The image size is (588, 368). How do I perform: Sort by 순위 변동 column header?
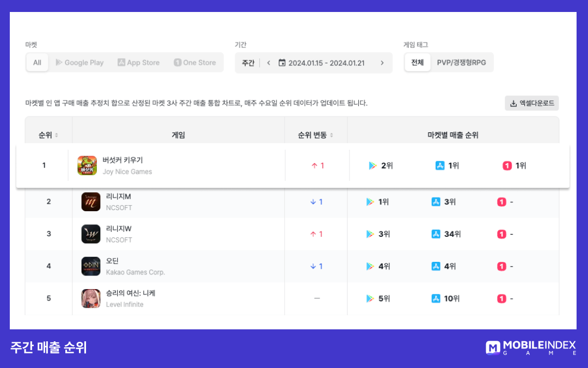315,135
